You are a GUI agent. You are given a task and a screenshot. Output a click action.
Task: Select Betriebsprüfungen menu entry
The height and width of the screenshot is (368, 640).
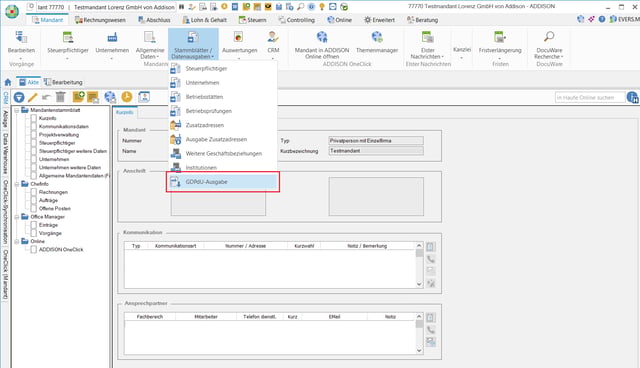pyautogui.click(x=223, y=111)
